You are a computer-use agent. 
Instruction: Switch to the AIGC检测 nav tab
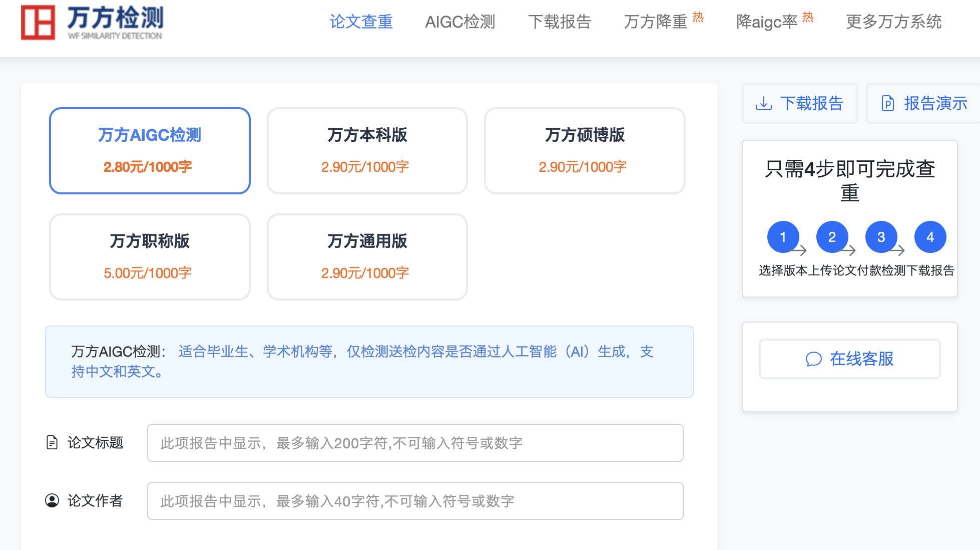coord(460,22)
